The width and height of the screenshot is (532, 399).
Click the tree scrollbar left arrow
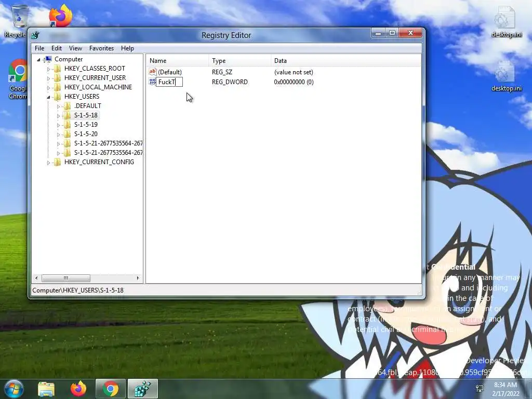pos(36,278)
